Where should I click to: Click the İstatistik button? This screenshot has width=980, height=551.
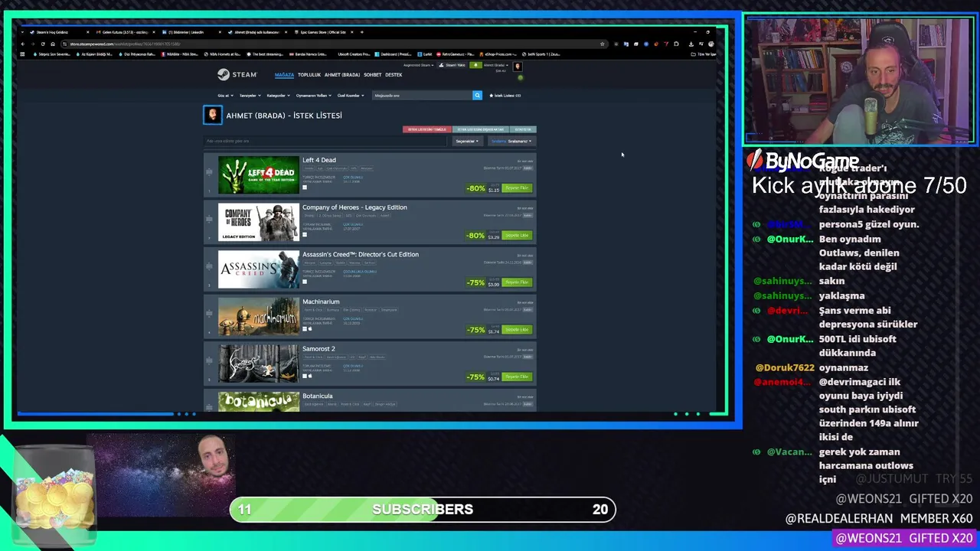[x=523, y=129]
